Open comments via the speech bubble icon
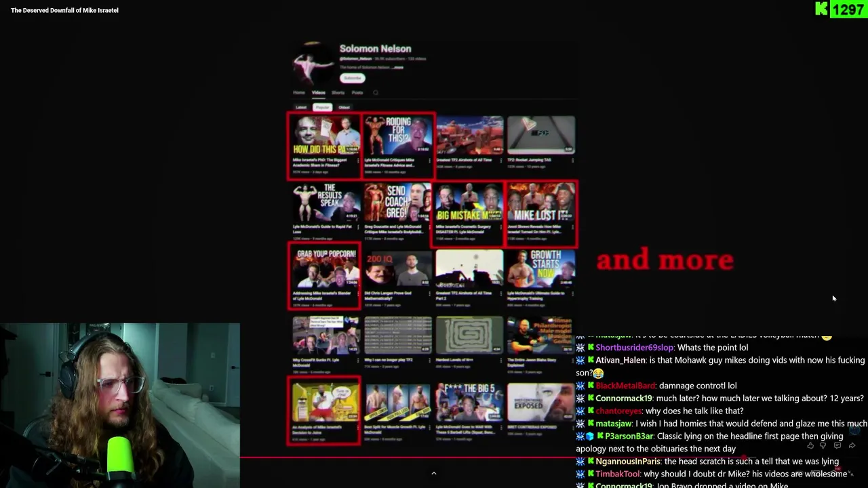Viewport: 868px width, 488px height. coord(837,445)
